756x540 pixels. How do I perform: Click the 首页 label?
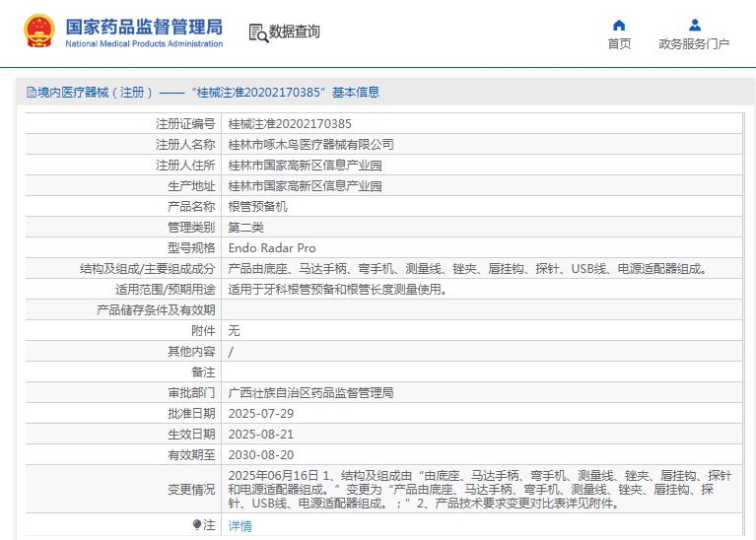pos(619,44)
